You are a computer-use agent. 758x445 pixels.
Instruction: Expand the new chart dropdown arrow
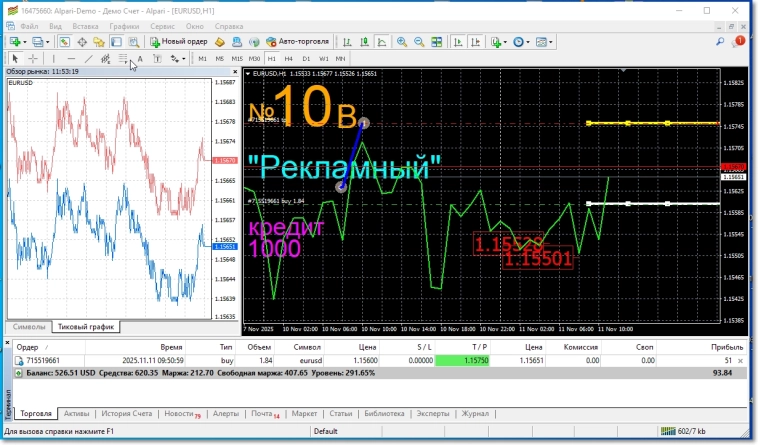[x=25, y=42]
